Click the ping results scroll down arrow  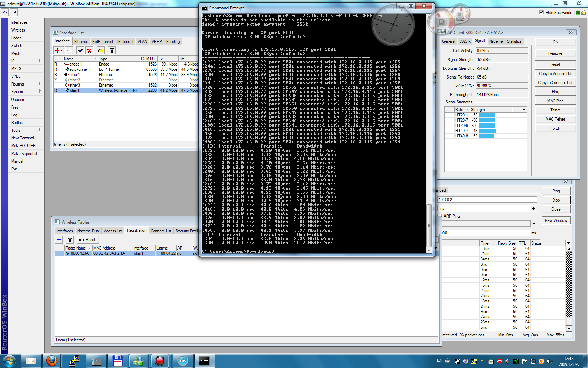coord(569,329)
